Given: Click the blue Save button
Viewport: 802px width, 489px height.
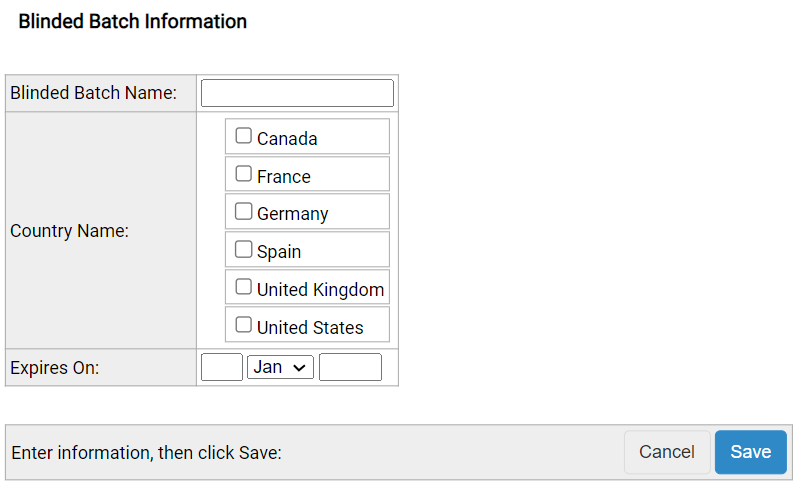Looking at the screenshot, I should click(x=750, y=452).
